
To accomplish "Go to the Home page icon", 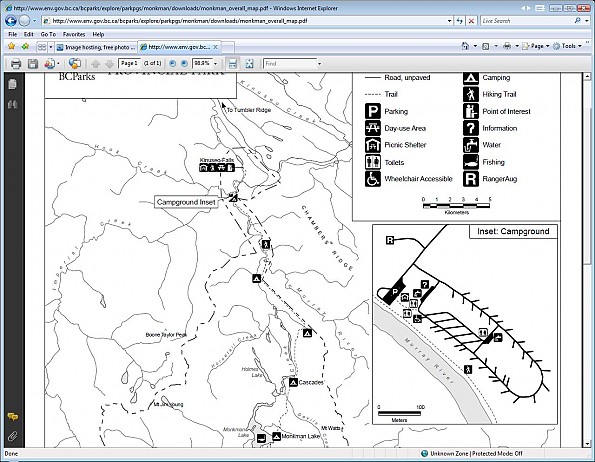I will [465, 46].
